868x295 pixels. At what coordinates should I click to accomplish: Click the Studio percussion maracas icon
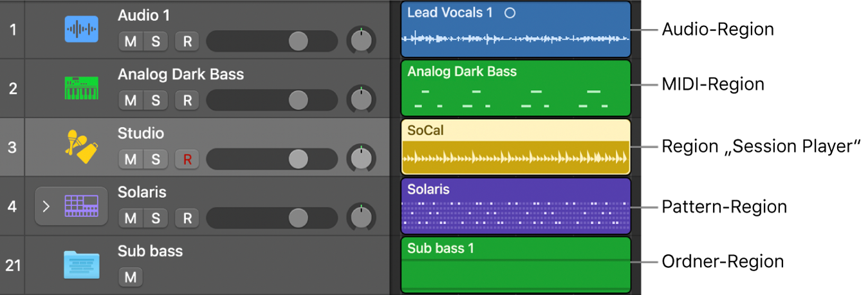point(81,147)
